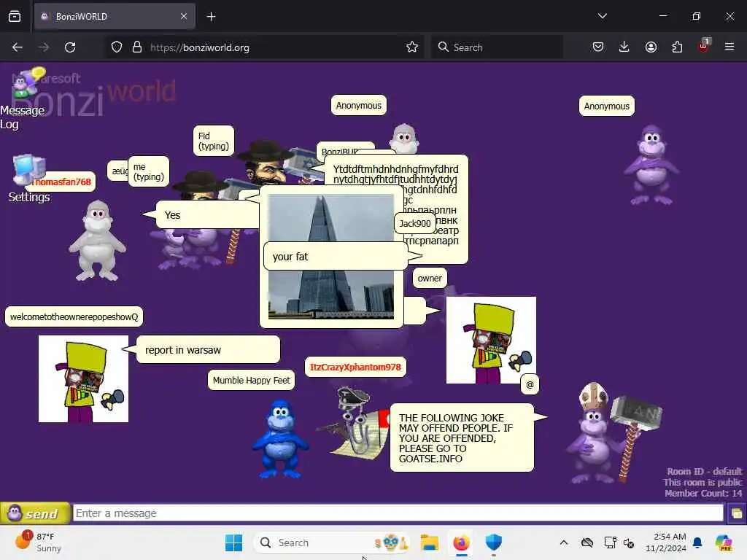This screenshot has height=560, width=747.
Task: Open tracking protection shield panel
Action: [x=117, y=47]
